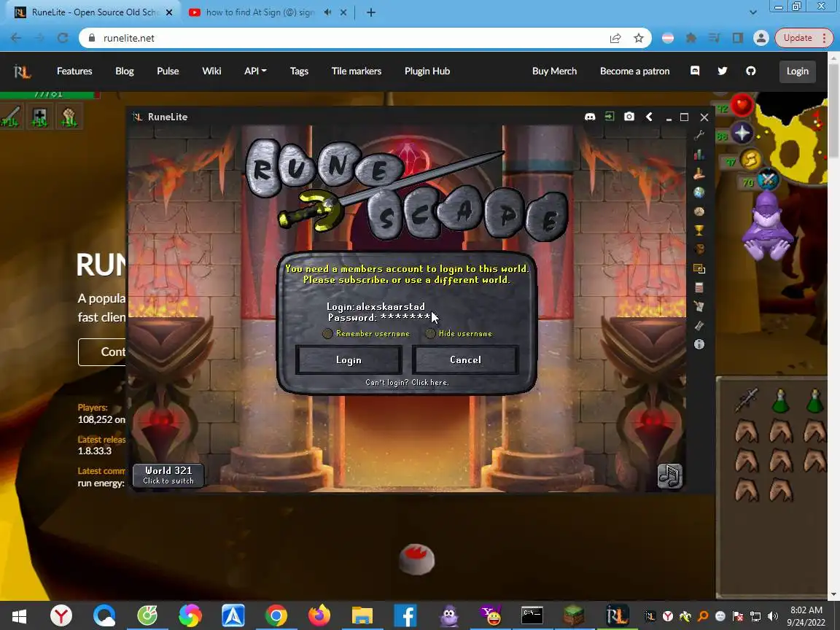Open Firefox from taskbar

319,615
